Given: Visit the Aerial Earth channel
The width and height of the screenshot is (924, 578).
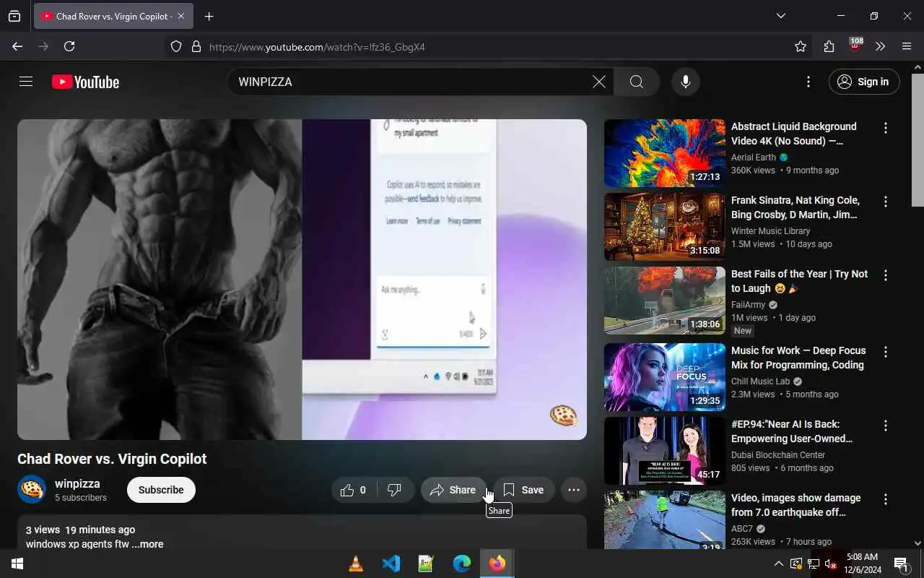Looking at the screenshot, I should point(753,157).
